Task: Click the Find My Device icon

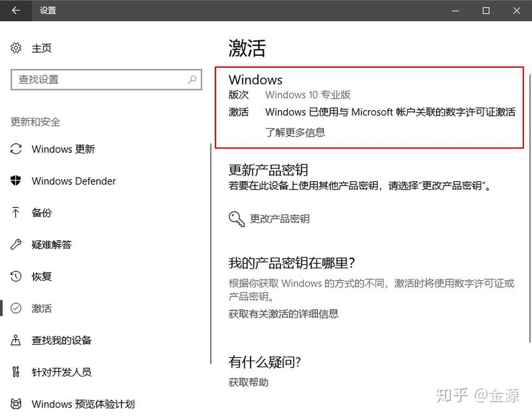Action: point(16,340)
